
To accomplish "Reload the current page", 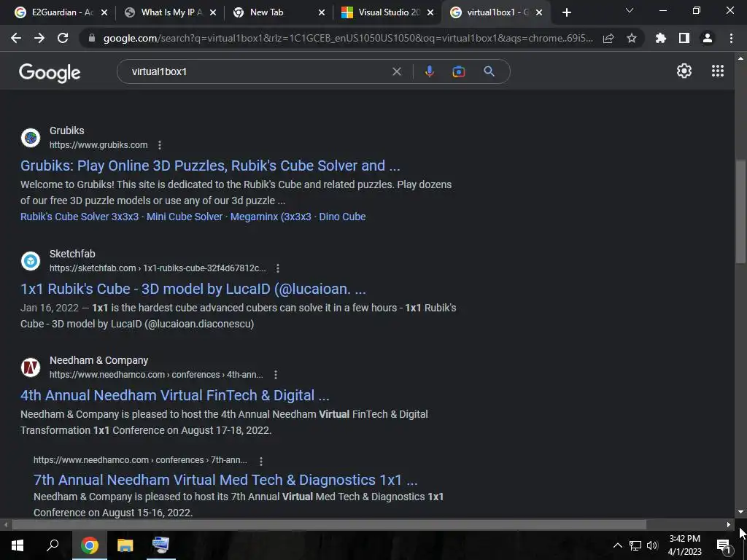I will coord(63,38).
